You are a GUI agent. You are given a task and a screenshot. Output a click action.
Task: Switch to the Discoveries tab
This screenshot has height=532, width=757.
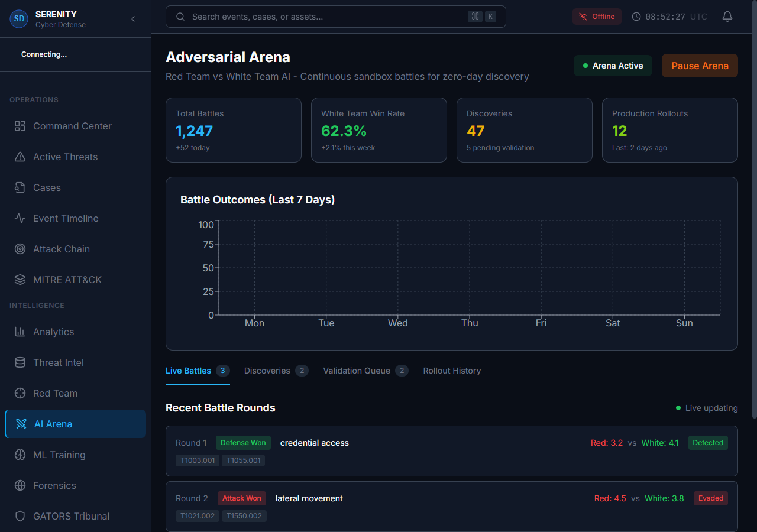[x=267, y=371]
